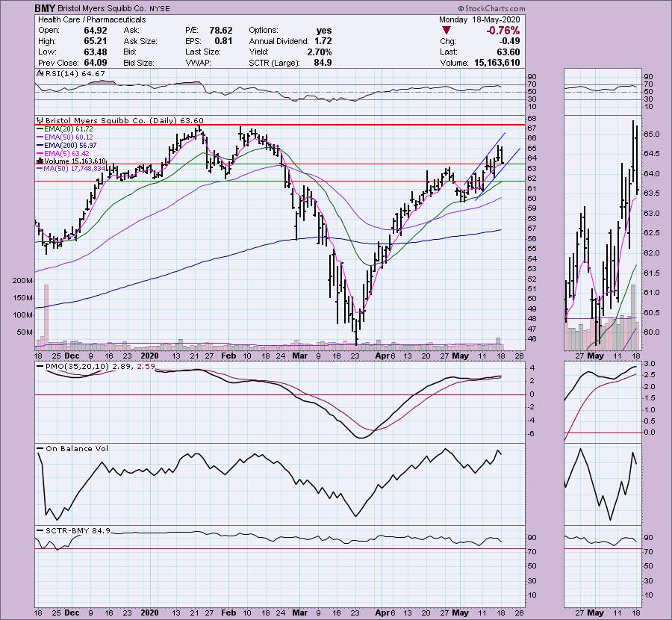Viewport: 672px width, 620px height.
Task: Click the Low value 63.48
Action: pyautogui.click(x=96, y=52)
